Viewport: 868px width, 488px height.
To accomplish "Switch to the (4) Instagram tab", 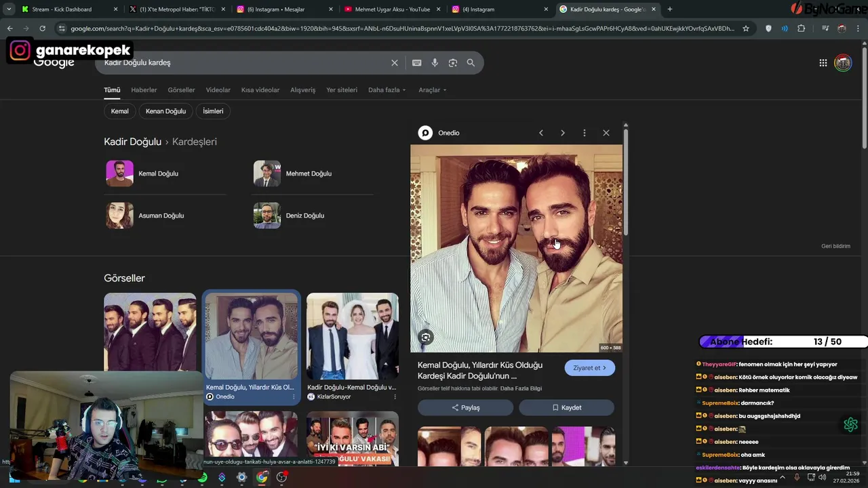I will tap(500, 9).
